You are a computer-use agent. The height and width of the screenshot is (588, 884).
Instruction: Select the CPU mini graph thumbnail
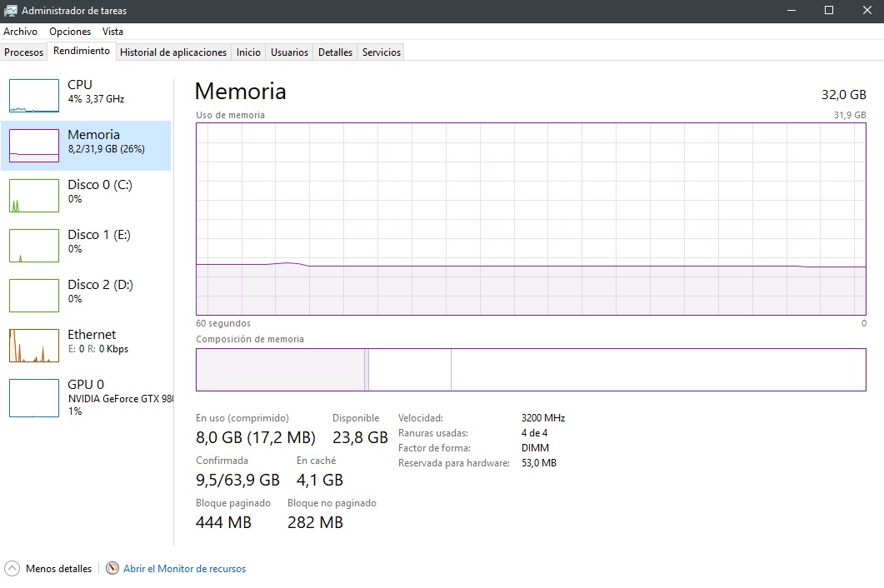coord(34,96)
